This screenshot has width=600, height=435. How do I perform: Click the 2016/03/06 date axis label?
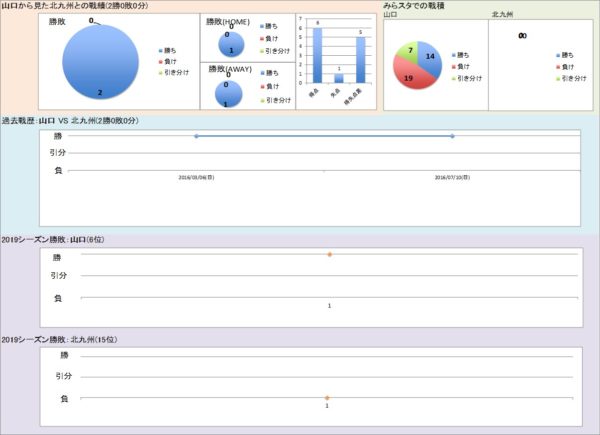196,178
